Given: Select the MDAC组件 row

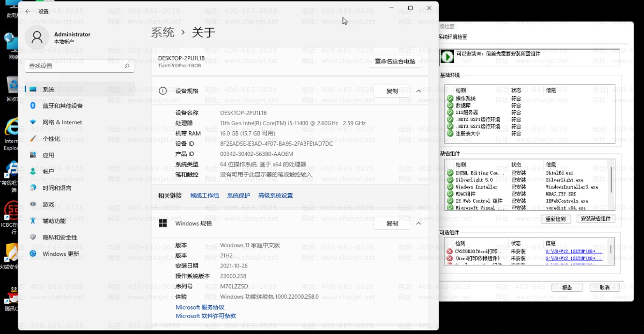Looking at the screenshot, I should click(526, 194).
